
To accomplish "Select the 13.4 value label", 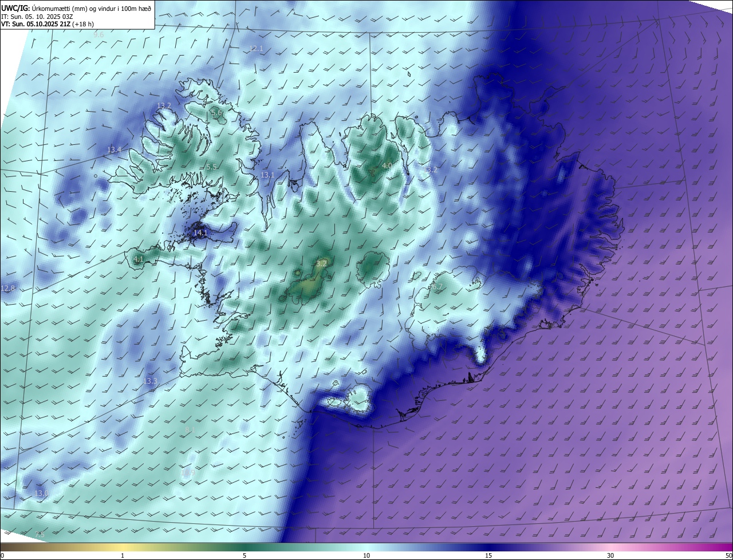I will click(114, 150).
